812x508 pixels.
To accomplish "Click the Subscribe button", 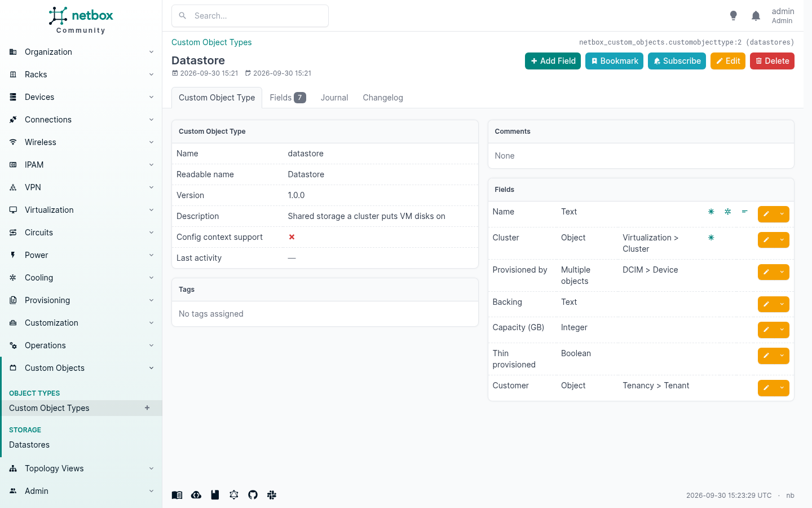I will pos(677,61).
